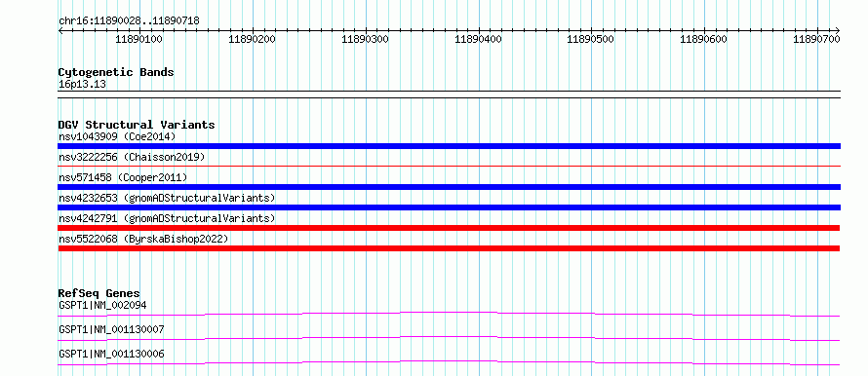Open variant nsv1043909 (Coe2014) label

pos(117,136)
